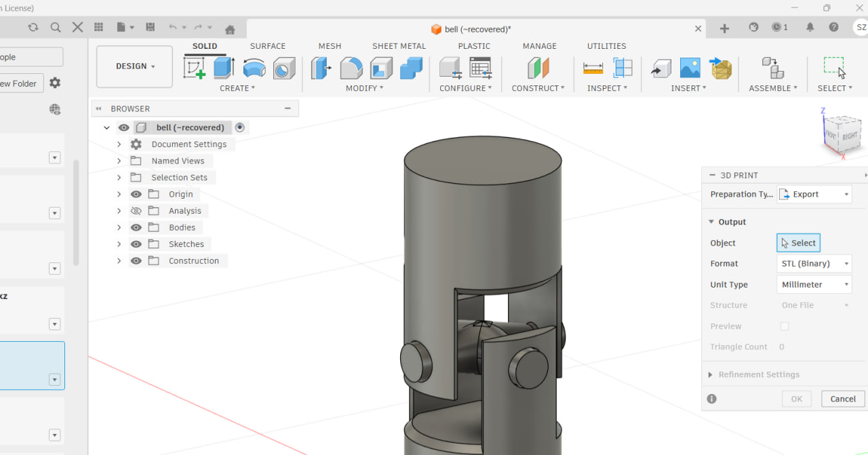868x455 pixels.
Task: Switch to the SURFACE tab
Action: click(x=267, y=46)
